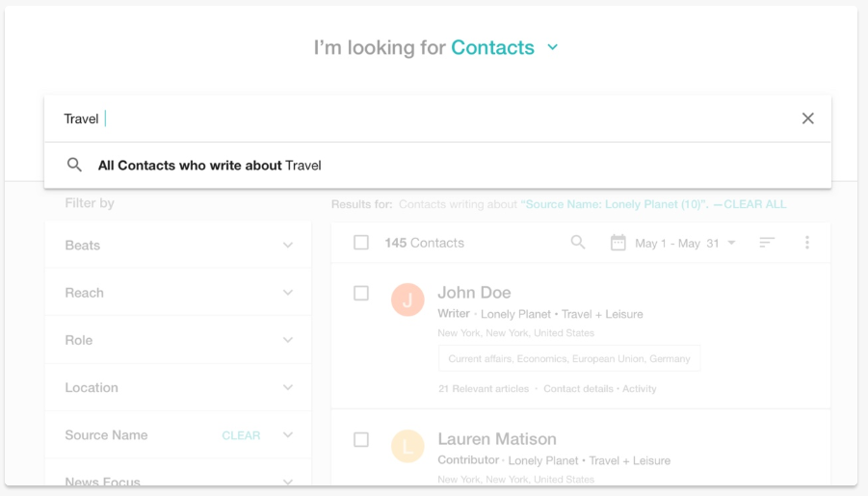Open the sort options icon
The height and width of the screenshot is (496, 868).
(767, 243)
